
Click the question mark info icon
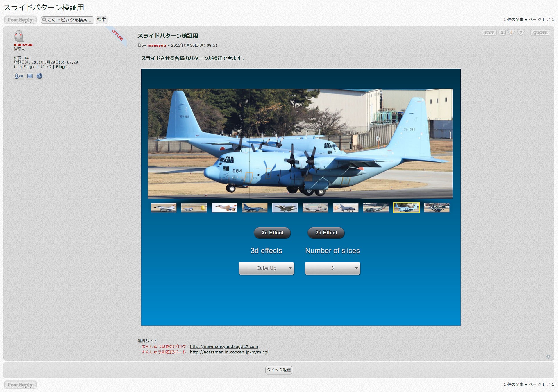pyautogui.click(x=521, y=33)
